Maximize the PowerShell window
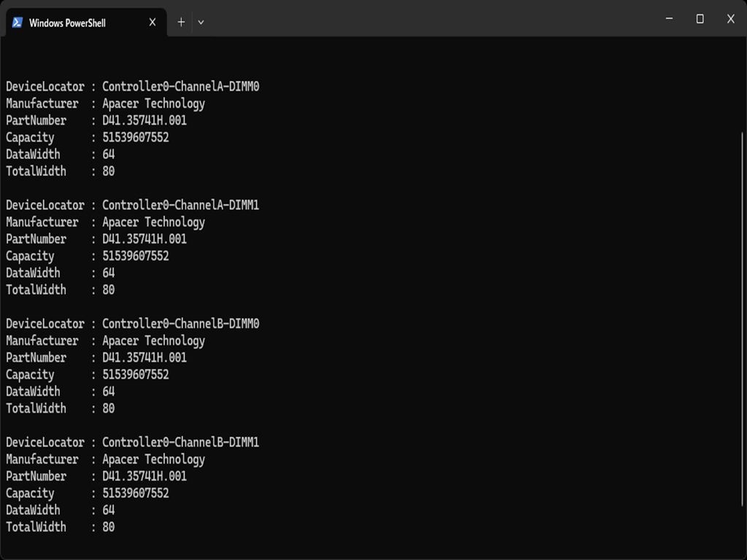The height and width of the screenshot is (560, 747). point(700,18)
